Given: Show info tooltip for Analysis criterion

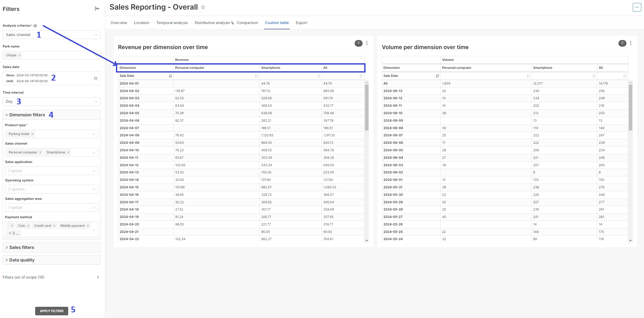Looking at the screenshot, I should [x=35, y=26].
